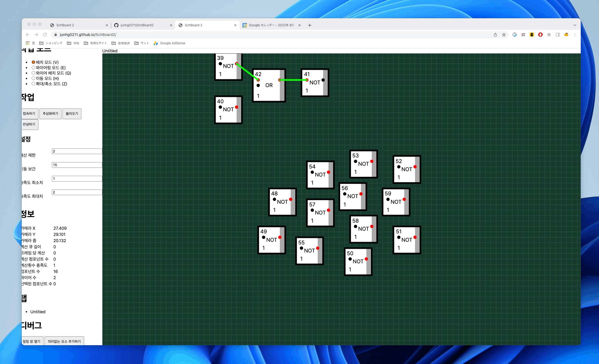Open the extensions puzzle icon
599x364 pixels.
549,35
